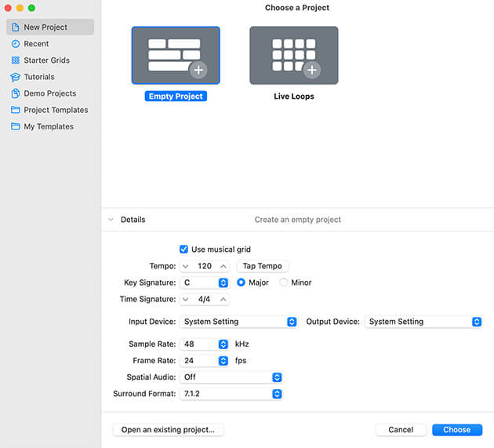Click the Recent clock icon in sidebar
Image resolution: width=494 pixels, height=448 pixels.
16,44
